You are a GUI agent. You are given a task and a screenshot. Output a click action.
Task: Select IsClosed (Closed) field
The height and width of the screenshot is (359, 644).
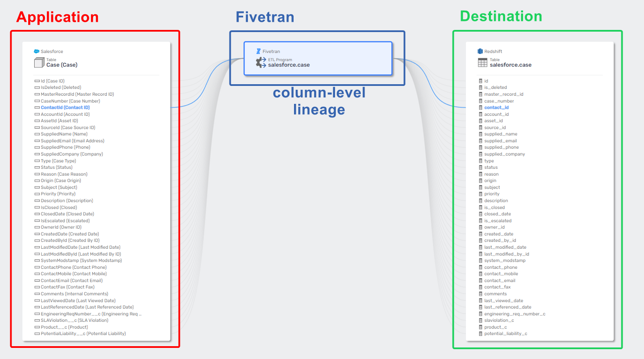[x=59, y=208]
